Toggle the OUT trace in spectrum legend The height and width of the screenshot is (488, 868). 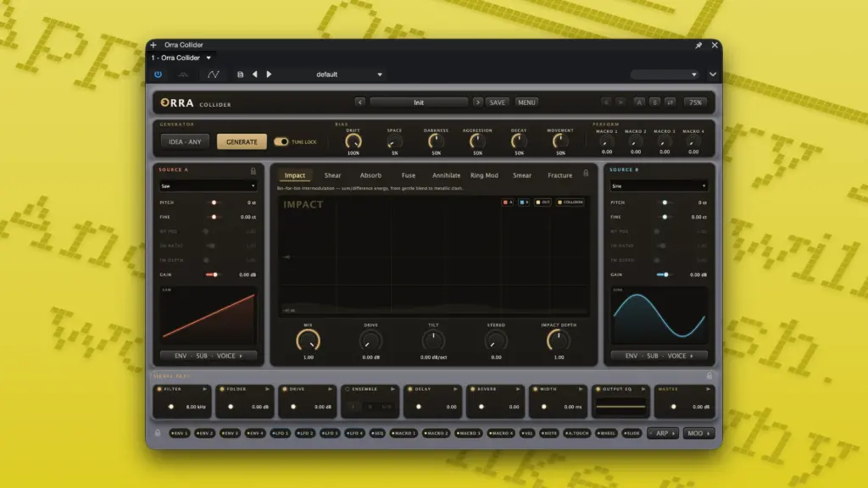542,202
